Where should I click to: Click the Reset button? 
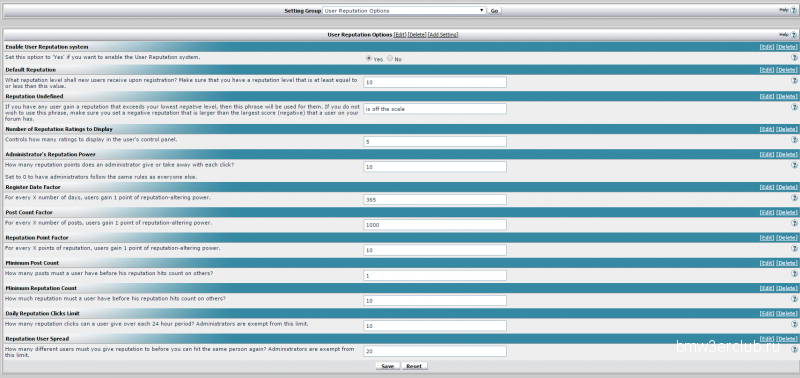click(414, 366)
